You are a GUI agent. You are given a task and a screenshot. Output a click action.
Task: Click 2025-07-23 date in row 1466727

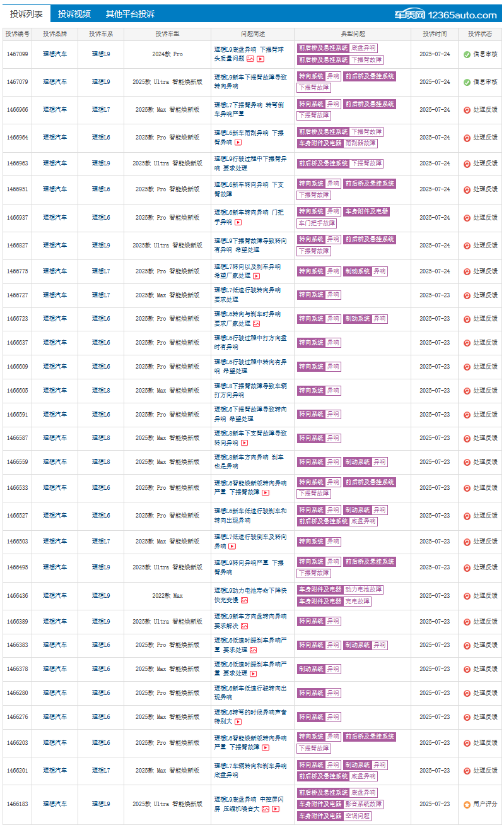click(x=435, y=295)
